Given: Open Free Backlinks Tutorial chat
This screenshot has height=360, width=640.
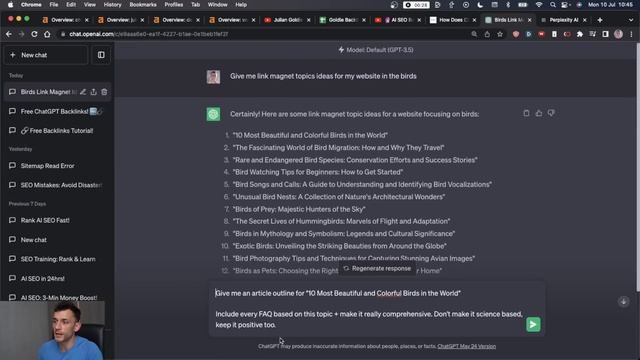Looking at the screenshot, I should coord(57,131).
